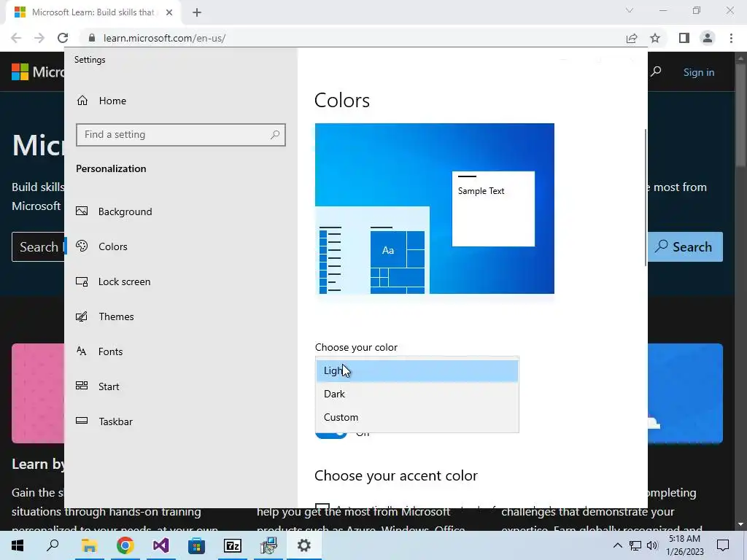
Task: Open File Explorer from taskbar
Action: pyautogui.click(x=89, y=545)
